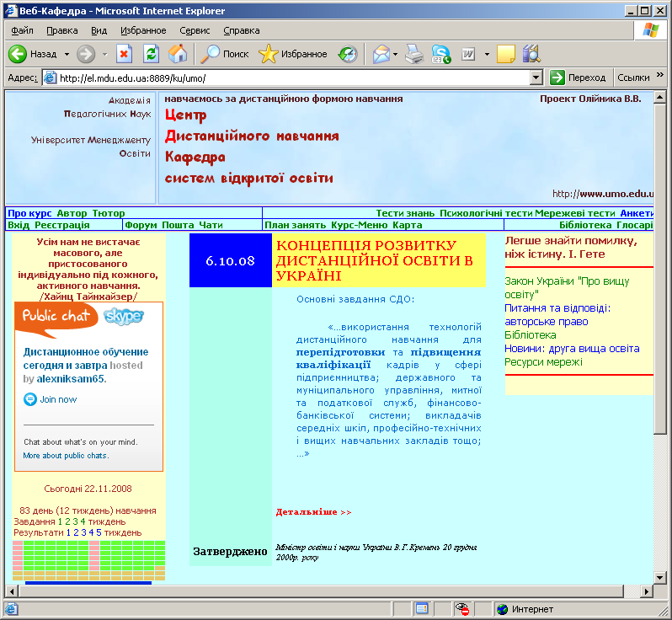Click the page icon in address bar

click(51, 77)
